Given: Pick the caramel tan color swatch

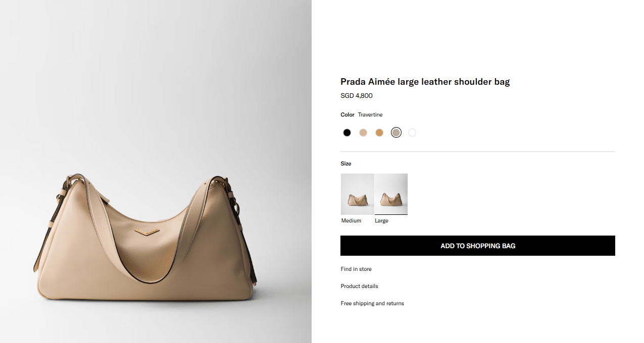Looking at the screenshot, I should pyautogui.click(x=379, y=133).
